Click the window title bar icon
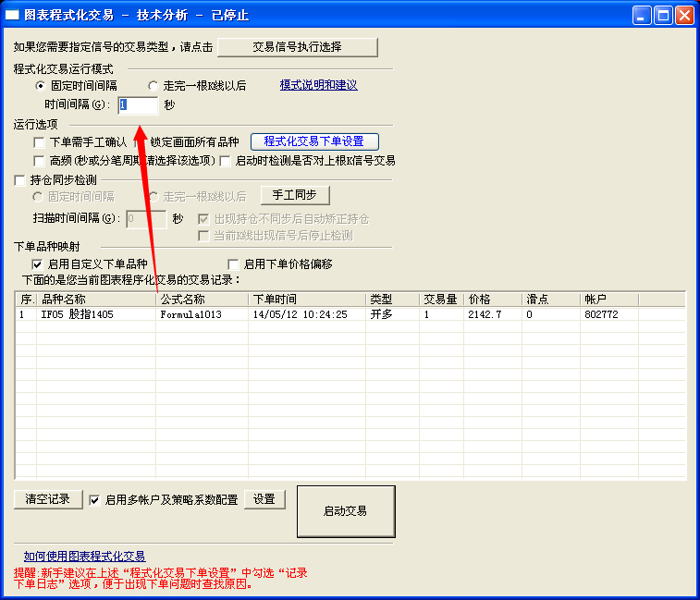This screenshot has width=700, height=600. point(12,15)
